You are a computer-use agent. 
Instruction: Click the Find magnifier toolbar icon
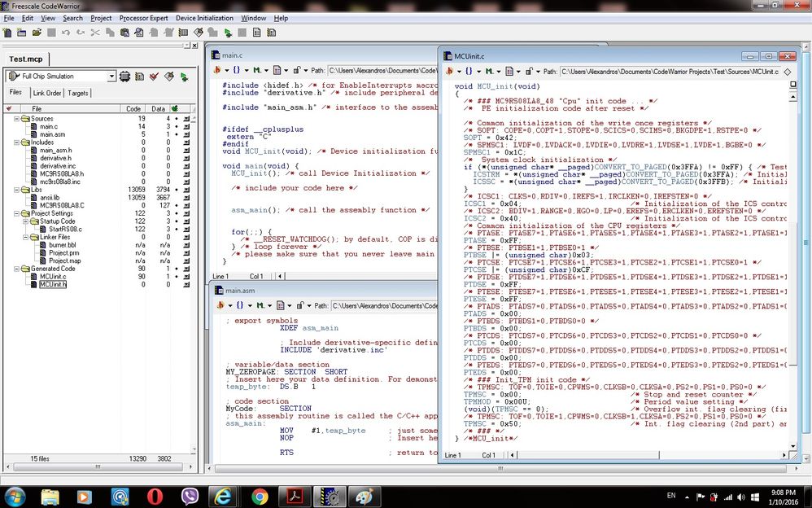coord(139,33)
